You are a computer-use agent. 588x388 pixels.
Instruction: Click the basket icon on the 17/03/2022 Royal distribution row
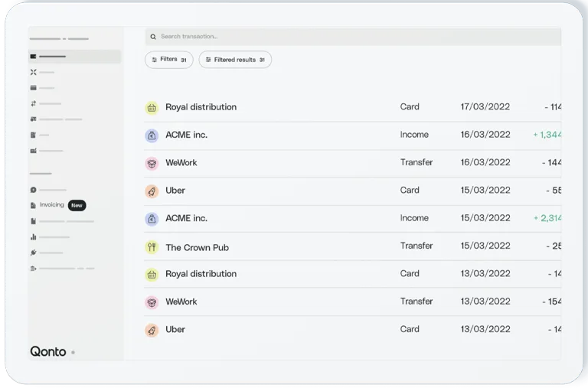152,108
